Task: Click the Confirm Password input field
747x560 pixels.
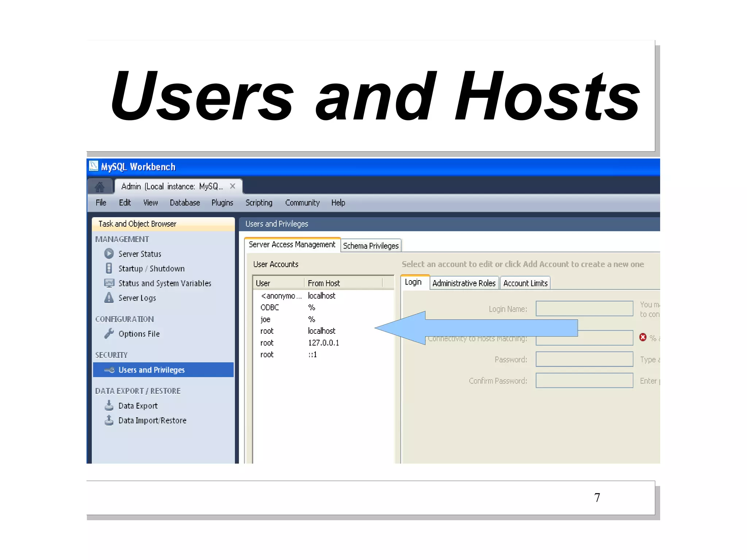Action: 584,380
